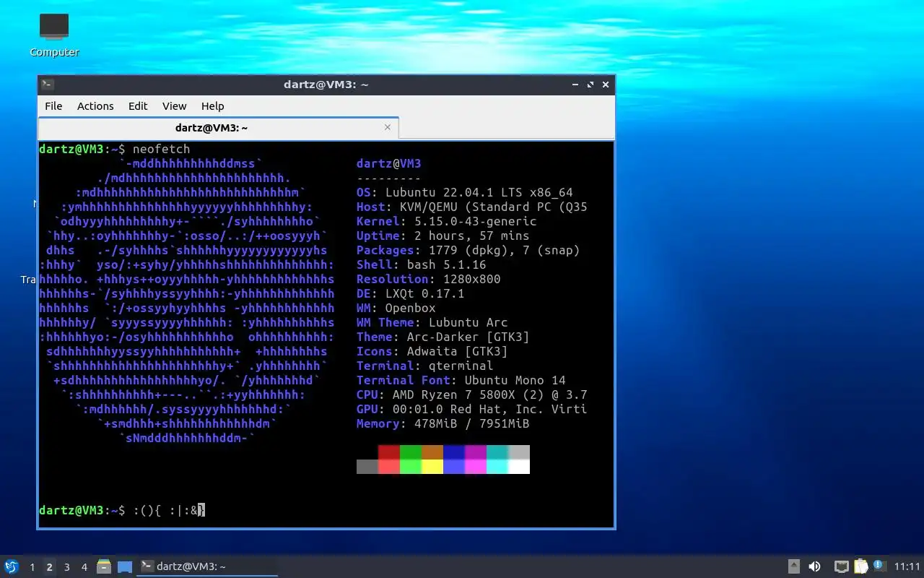The height and width of the screenshot is (578, 924).
Task: Click the 'Terminal Font: Ubuntu Mono 14' line
Action: [461, 380]
